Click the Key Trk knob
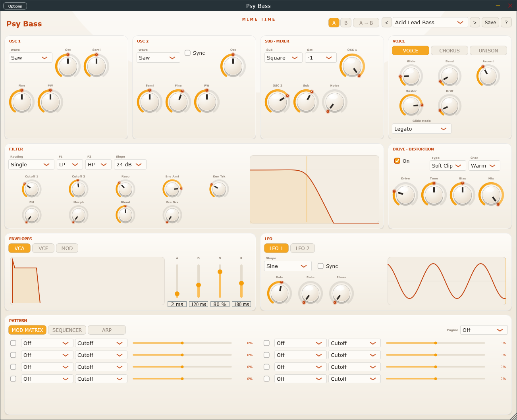The image size is (517, 420). [x=219, y=189]
